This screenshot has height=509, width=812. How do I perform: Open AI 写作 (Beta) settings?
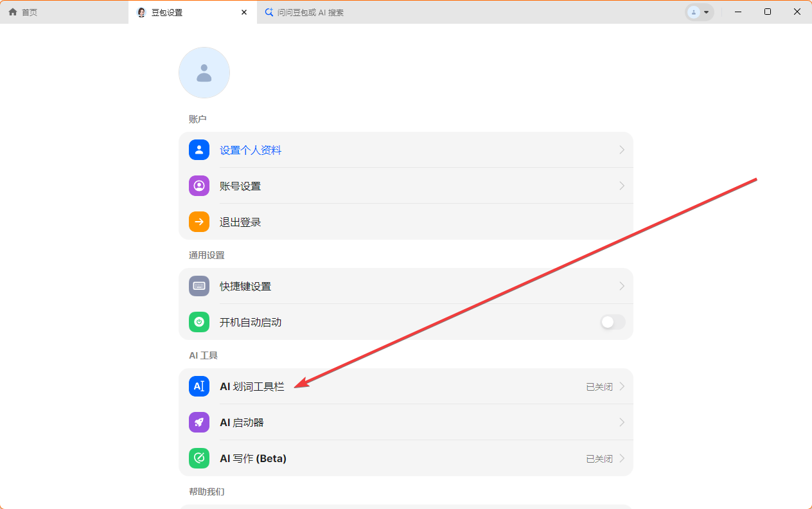406,458
